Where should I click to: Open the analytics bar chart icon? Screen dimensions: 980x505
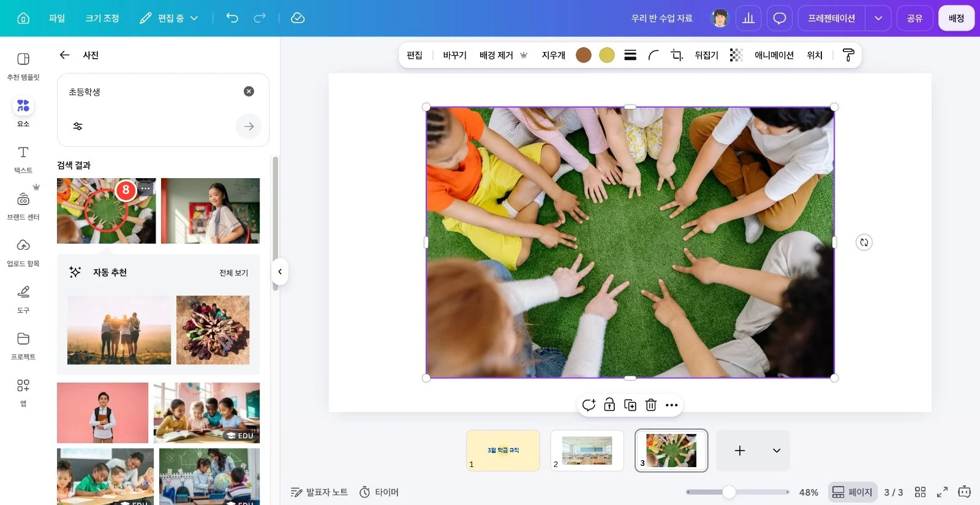(748, 18)
